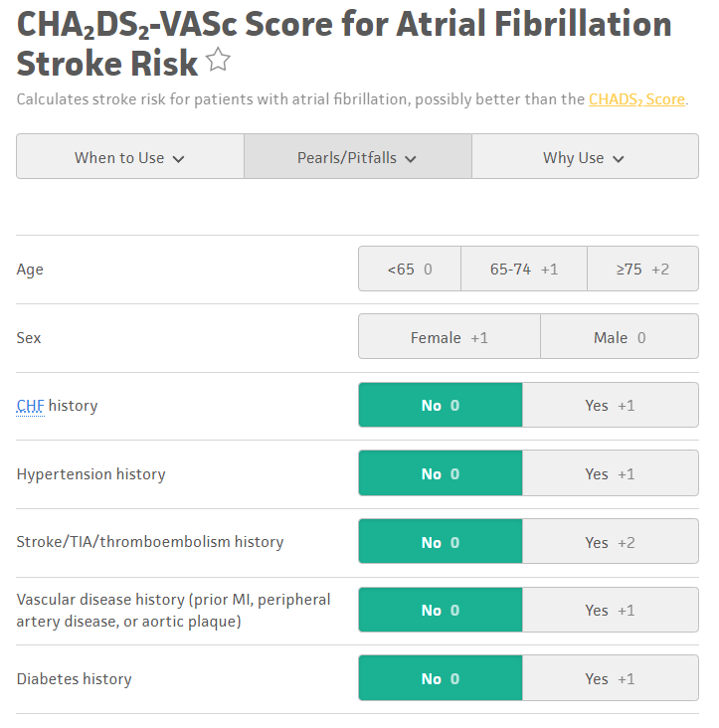Screen dimensions: 719x728
Task: Click the favorite star icon
Action: tap(219, 63)
